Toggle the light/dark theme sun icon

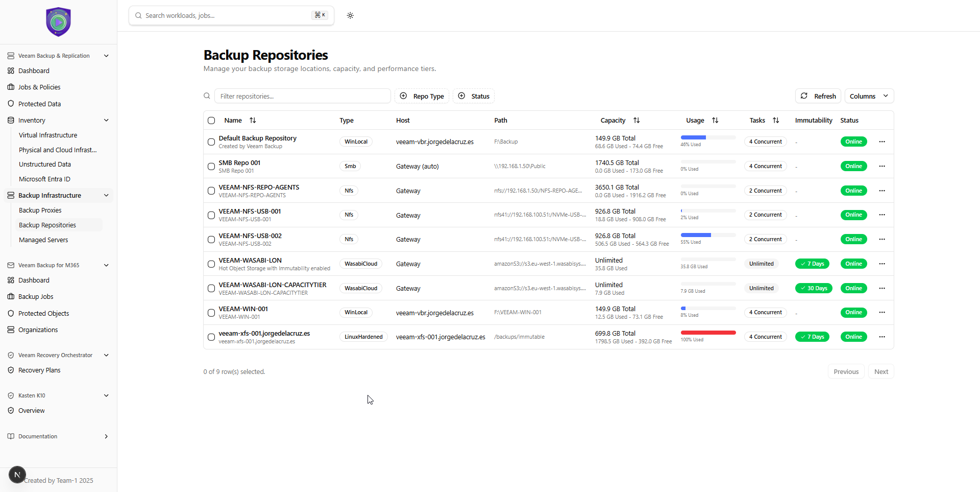coord(350,15)
